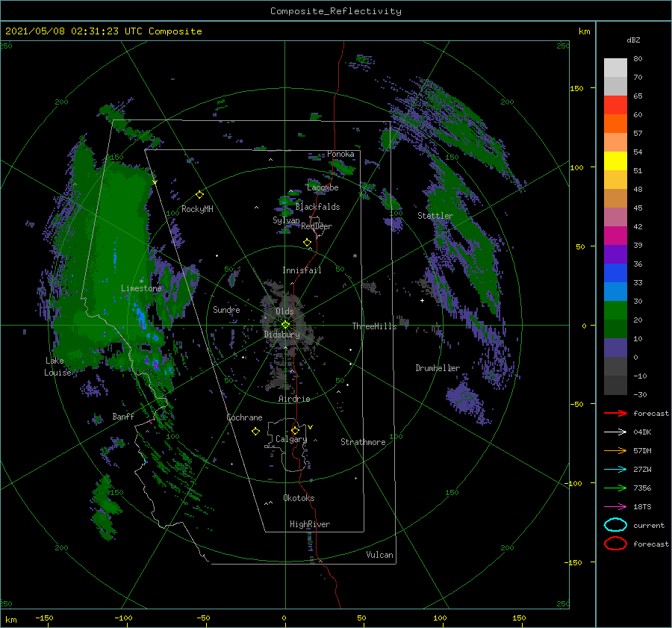672x628 pixels.
Task: Click the cyan 27ZW arrow icon
Action: pos(615,470)
